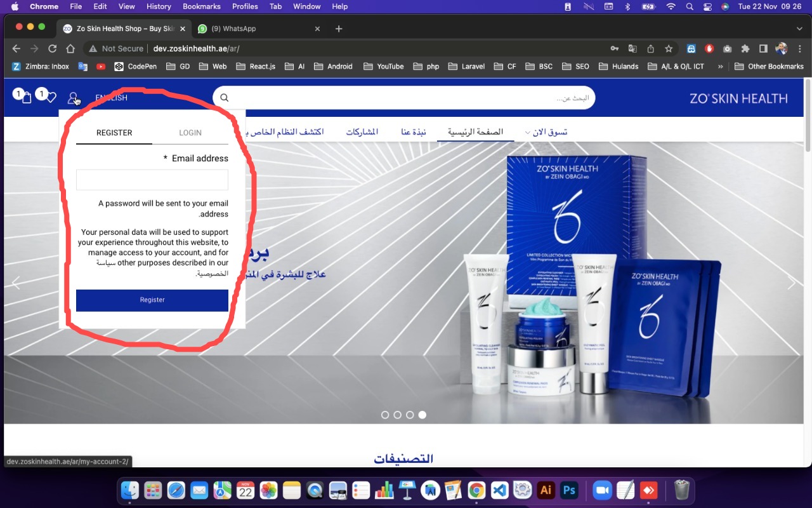The image size is (812, 508).
Task: Open the History menu in menu bar
Action: click(x=159, y=6)
